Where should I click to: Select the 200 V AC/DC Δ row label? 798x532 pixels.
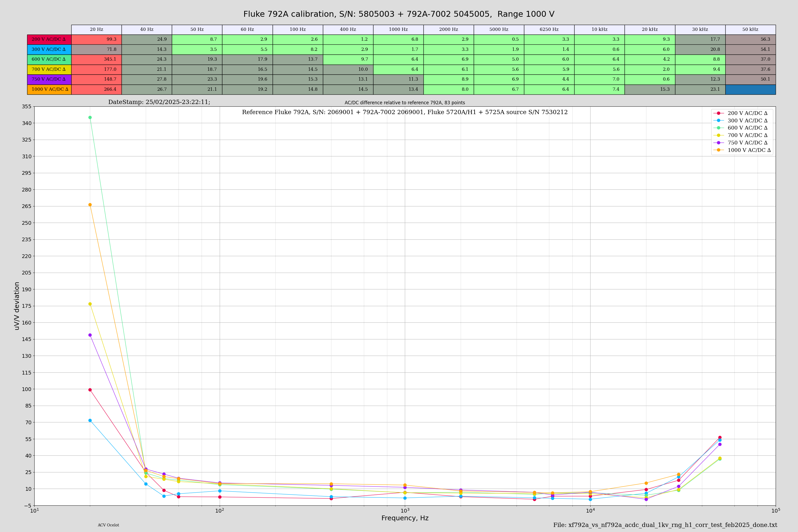point(49,39)
